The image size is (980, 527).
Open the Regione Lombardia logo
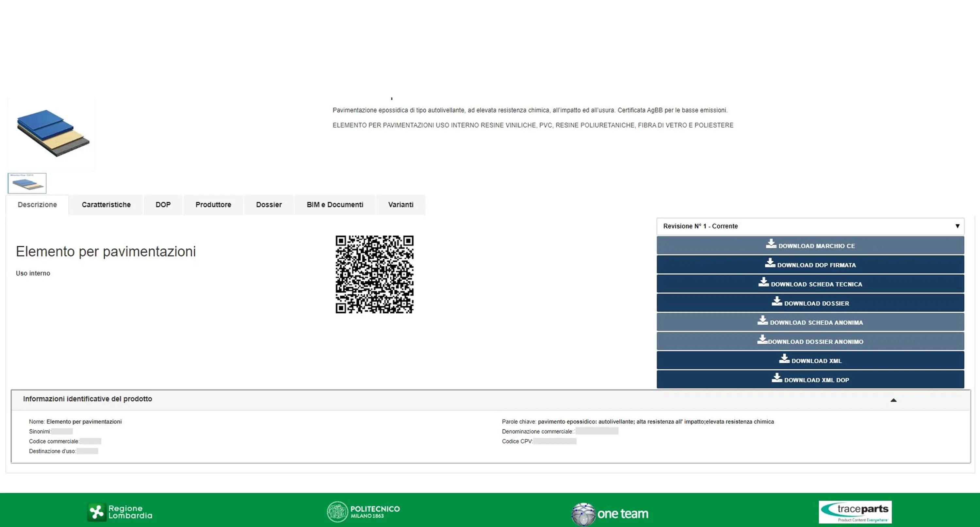(120, 512)
